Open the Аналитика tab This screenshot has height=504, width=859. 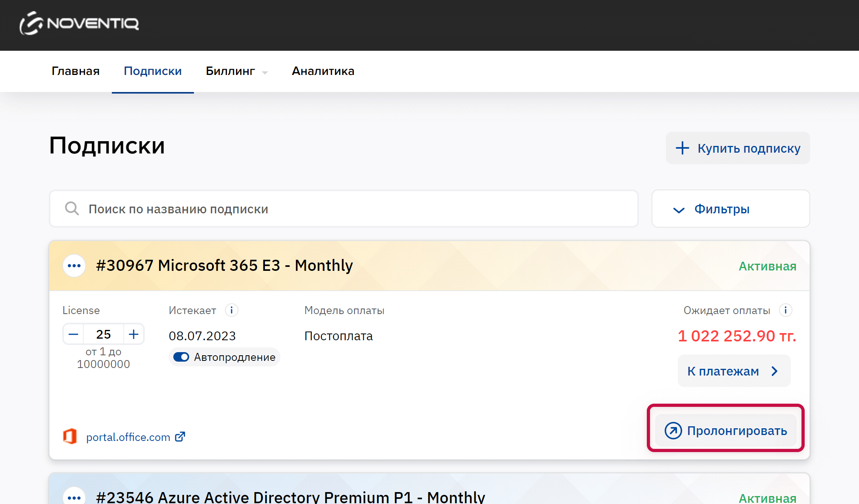pos(323,71)
